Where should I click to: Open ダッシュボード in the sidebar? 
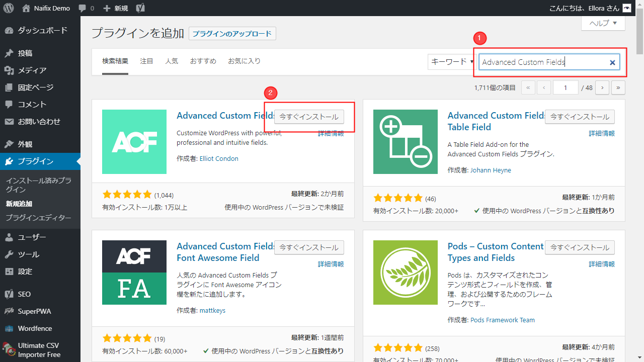40,31
